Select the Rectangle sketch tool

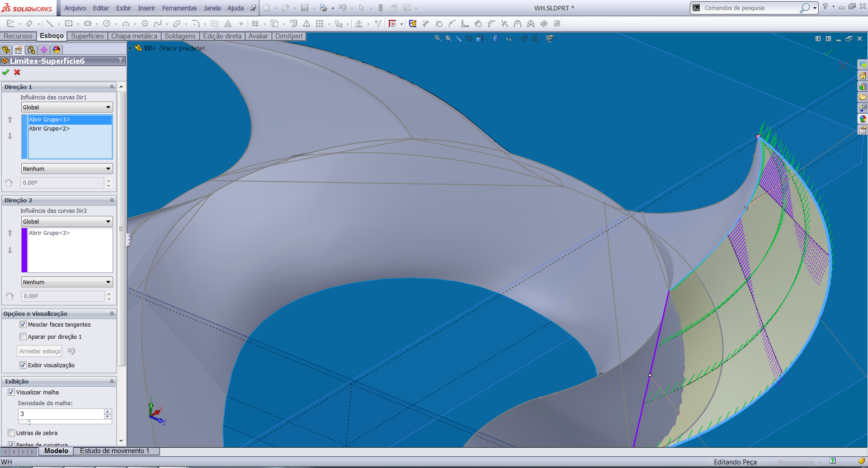click(x=69, y=23)
